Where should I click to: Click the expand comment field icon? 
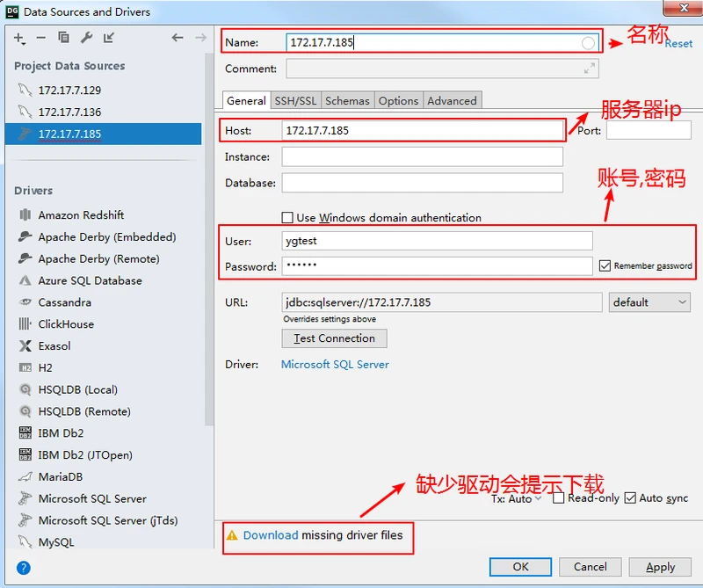[x=589, y=69]
